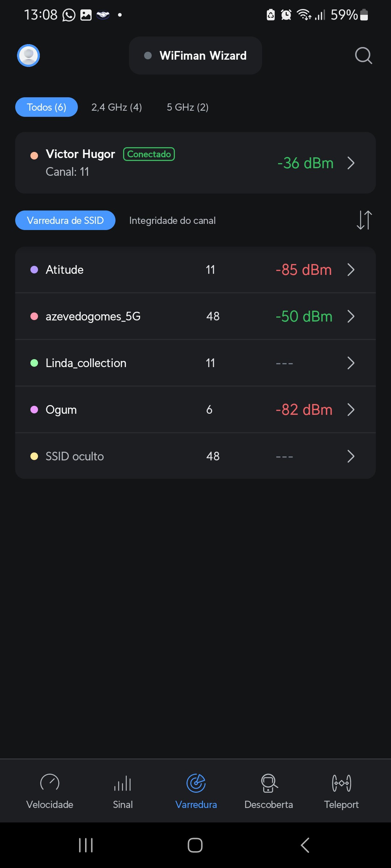391x868 pixels.
Task: Tap the search magnifier icon
Action: (x=363, y=56)
